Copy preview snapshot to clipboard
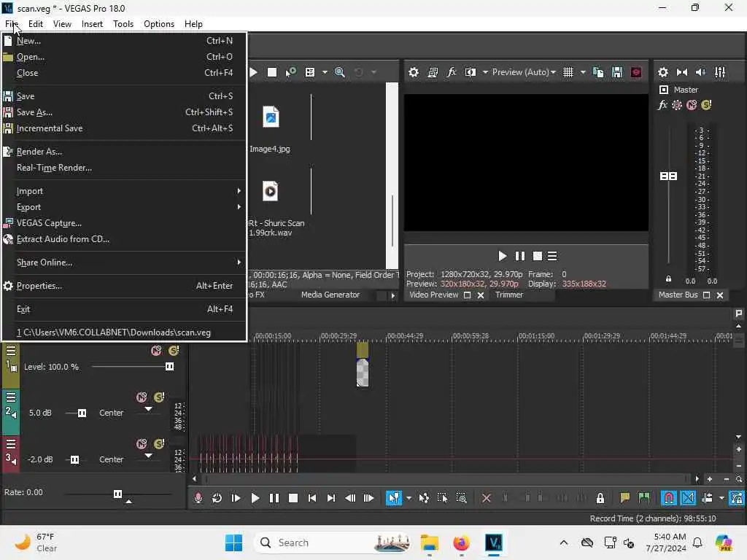This screenshot has width=747, height=560. click(598, 72)
